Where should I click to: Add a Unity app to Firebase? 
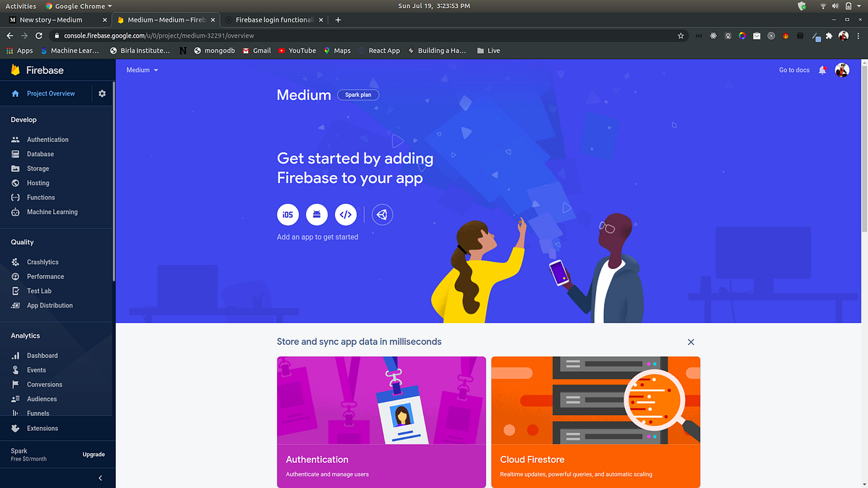coord(382,215)
